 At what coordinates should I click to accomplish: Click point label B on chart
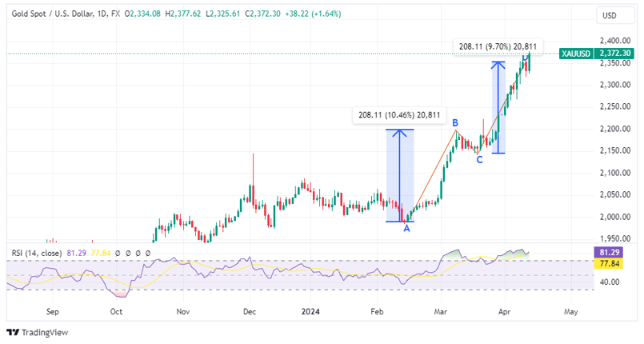coord(455,122)
